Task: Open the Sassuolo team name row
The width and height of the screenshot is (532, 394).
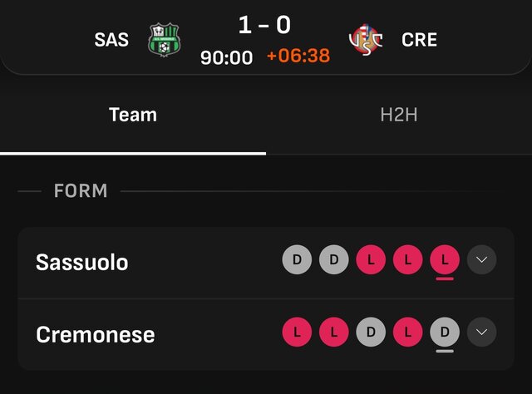Action: click(x=266, y=263)
